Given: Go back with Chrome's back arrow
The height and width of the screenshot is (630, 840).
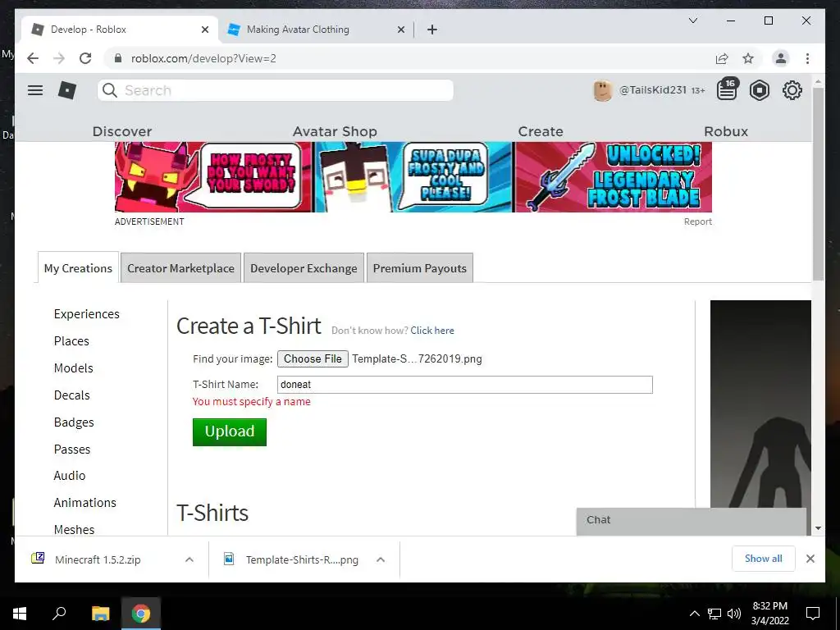Looking at the screenshot, I should click(33, 58).
